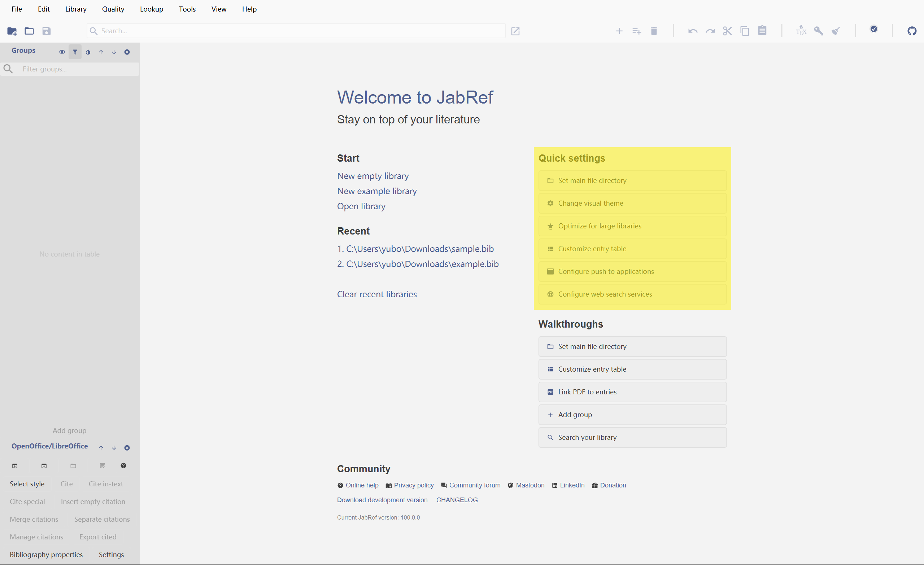Click the New example library link
The image size is (924, 565).
[x=377, y=191]
